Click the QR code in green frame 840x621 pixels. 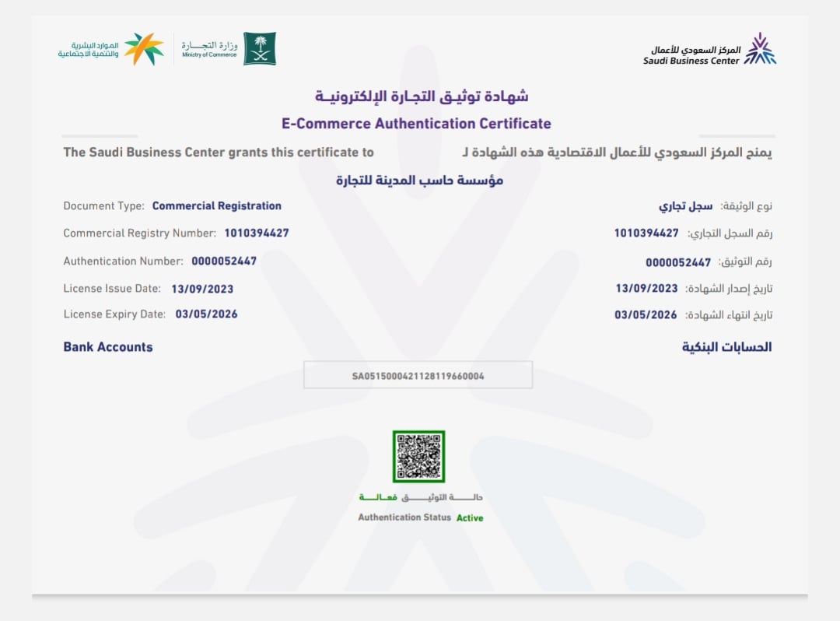click(418, 457)
